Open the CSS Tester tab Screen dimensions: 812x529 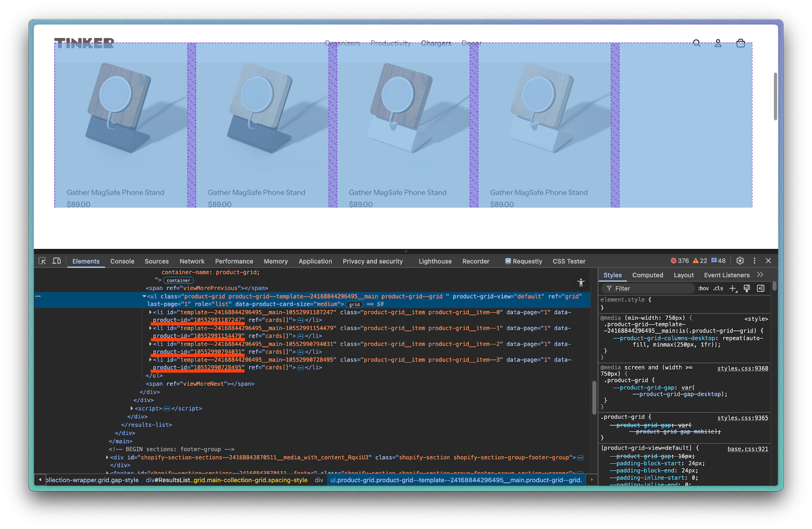coord(569,261)
